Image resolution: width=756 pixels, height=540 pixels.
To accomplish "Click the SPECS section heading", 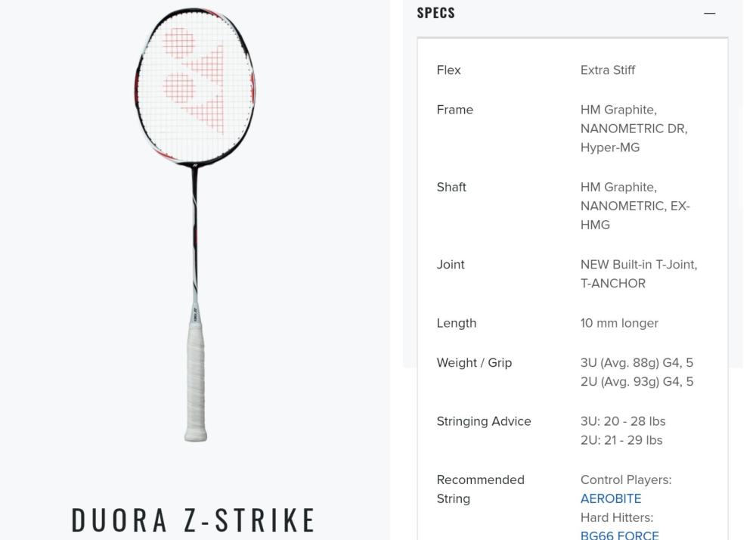I will 436,13.
